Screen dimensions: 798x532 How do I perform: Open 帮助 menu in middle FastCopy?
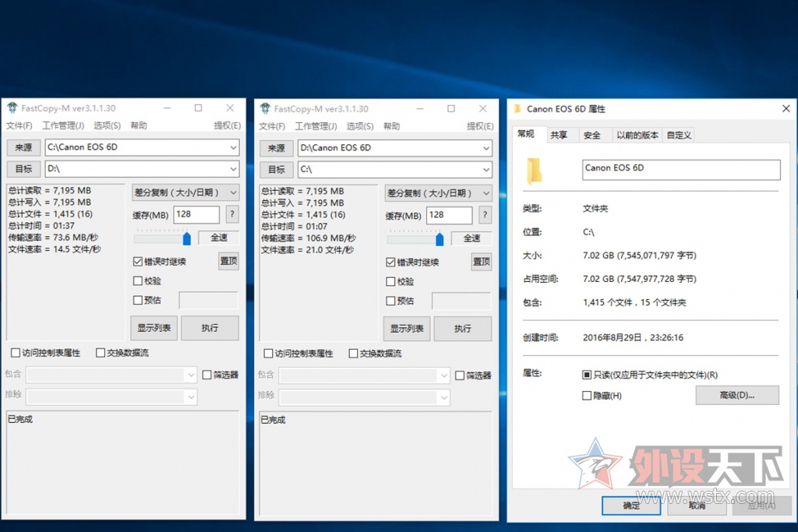(x=391, y=126)
